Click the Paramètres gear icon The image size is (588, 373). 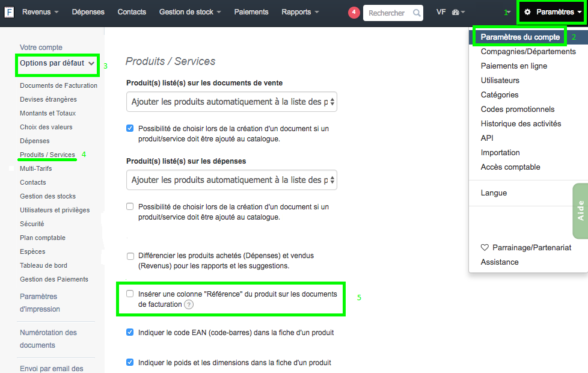point(528,12)
